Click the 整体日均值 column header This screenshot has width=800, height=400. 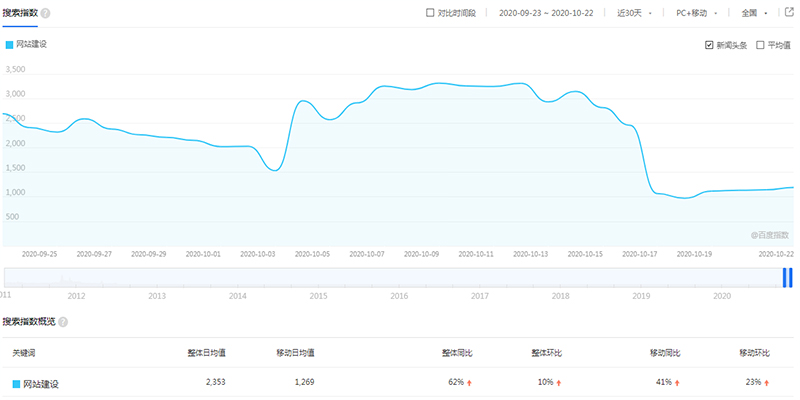(205, 353)
